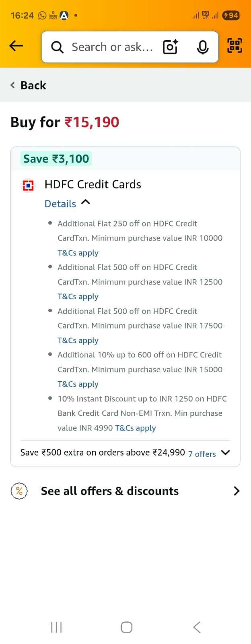Screen dimensions: 251x644
Task: Tap the back arrow in the header
Action: (16, 46)
